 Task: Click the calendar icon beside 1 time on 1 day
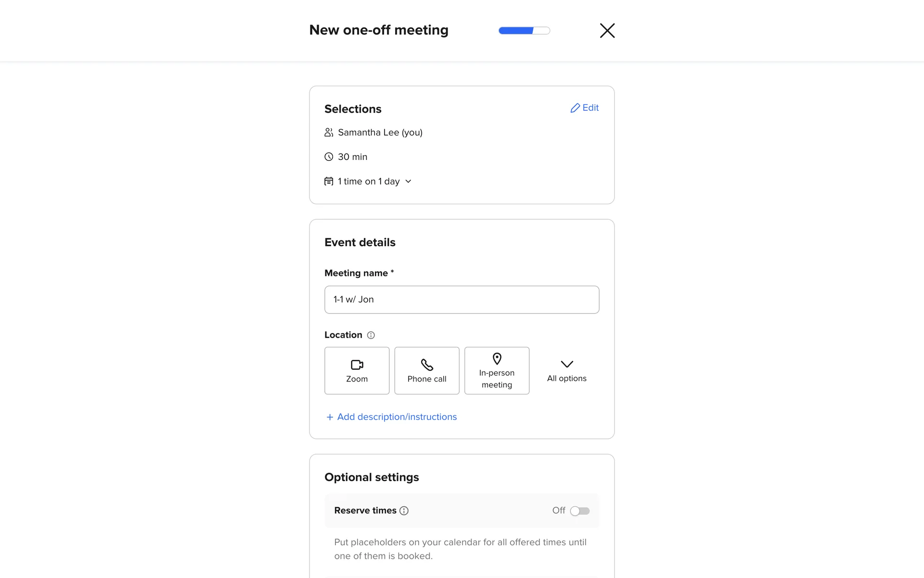click(329, 182)
